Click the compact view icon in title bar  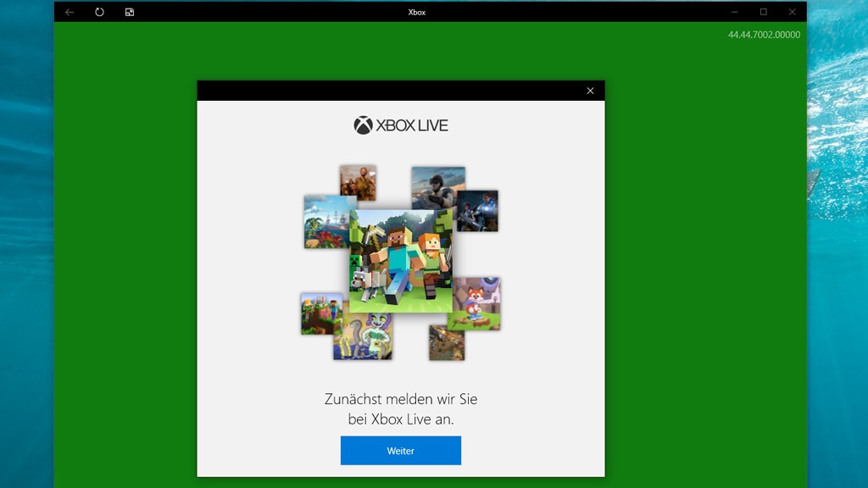[130, 12]
